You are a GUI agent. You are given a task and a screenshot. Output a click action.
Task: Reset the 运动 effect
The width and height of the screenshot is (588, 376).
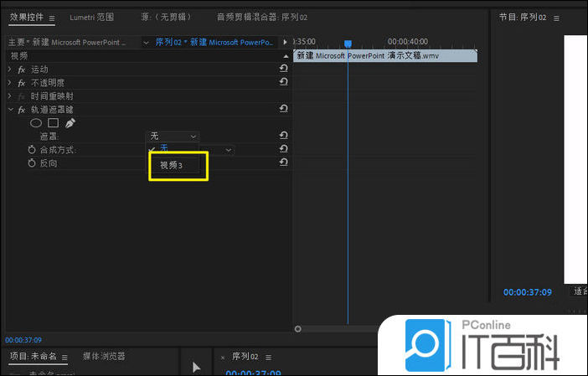point(283,70)
